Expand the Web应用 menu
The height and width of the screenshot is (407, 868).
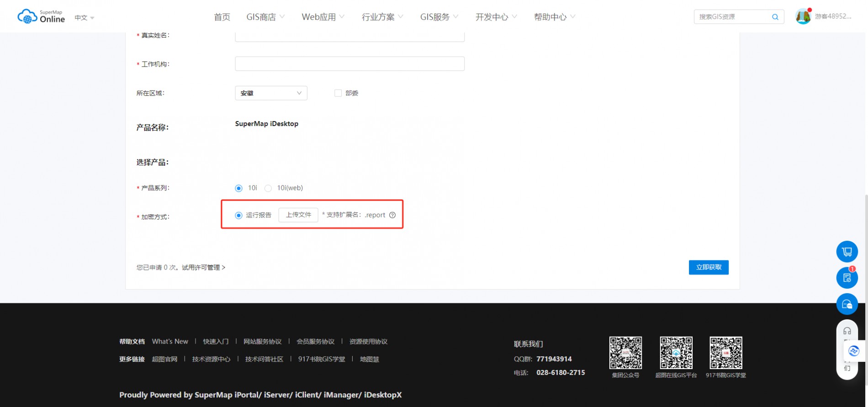[x=323, y=17]
